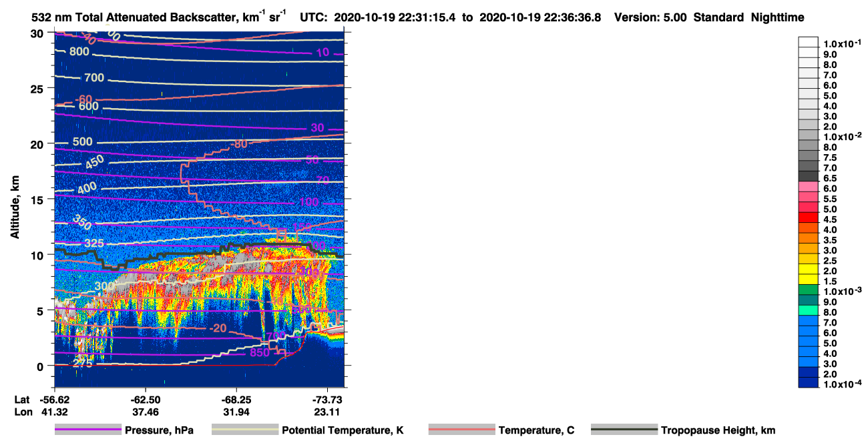
Task: Click the salmon line sample beside 'Temperature, C'
Action: pyautogui.click(x=462, y=430)
